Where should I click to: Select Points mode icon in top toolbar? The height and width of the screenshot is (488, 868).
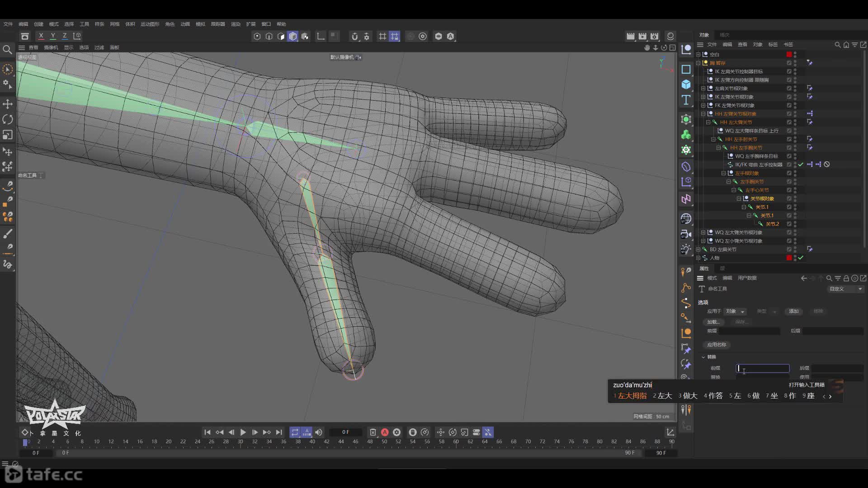pos(257,36)
